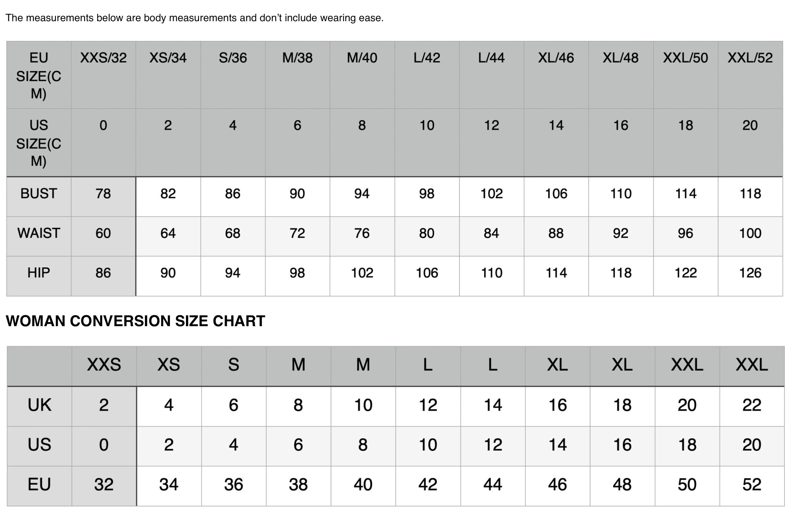Viewport: 796px width, 532px height.
Task: Select the XXS header in conversion chart
Action: [104, 365]
